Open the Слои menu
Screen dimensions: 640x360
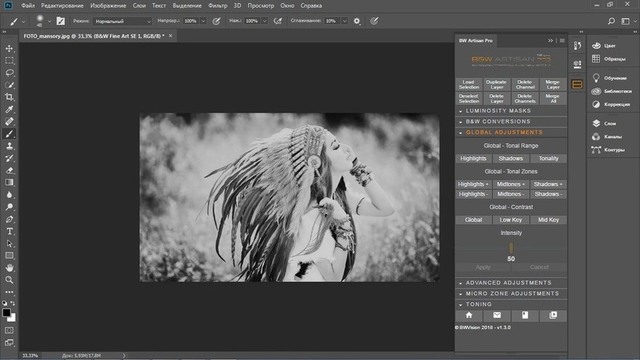[139, 6]
